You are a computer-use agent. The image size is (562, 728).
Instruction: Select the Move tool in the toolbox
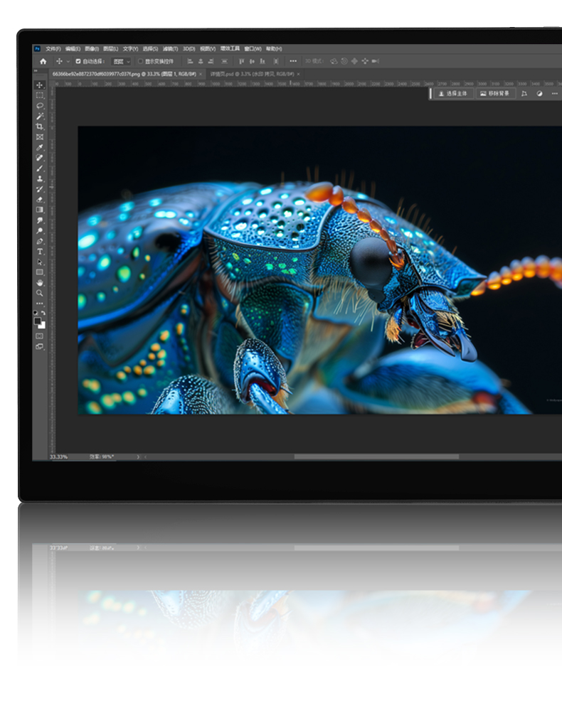pos(39,85)
